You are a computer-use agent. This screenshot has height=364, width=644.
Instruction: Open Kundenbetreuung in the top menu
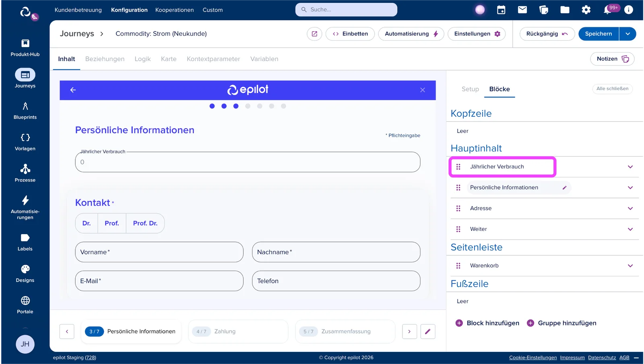pyautogui.click(x=78, y=10)
